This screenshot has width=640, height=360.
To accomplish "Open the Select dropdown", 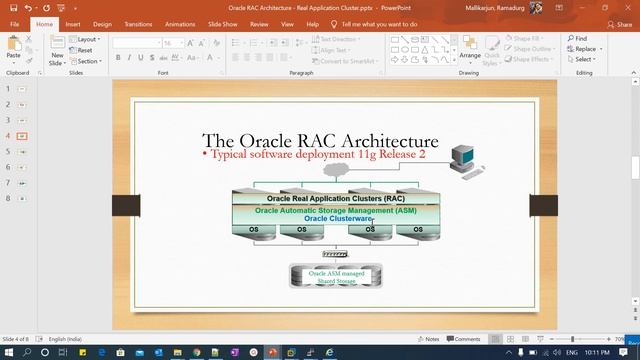I will coord(582,59).
